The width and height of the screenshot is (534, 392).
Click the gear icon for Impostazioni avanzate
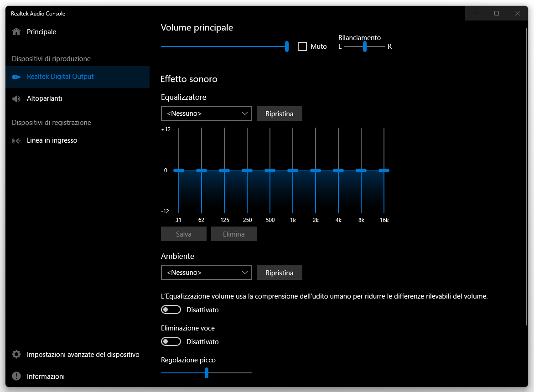click(x=16, y=354)
